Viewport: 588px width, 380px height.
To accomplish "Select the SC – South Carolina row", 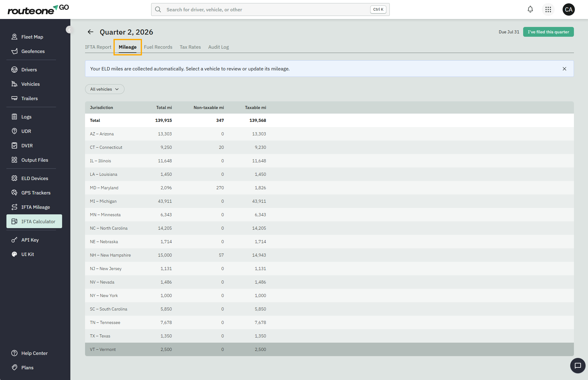I will click(329, 309).
